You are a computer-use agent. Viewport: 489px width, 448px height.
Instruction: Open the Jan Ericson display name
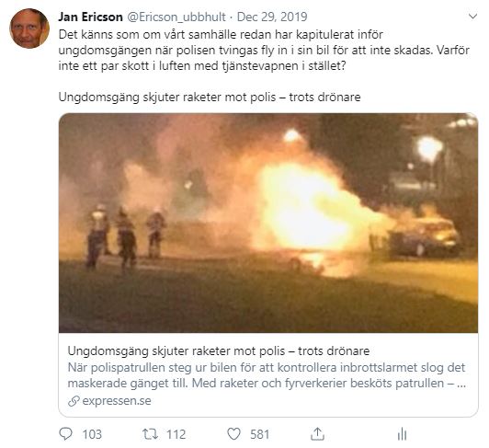90,17
